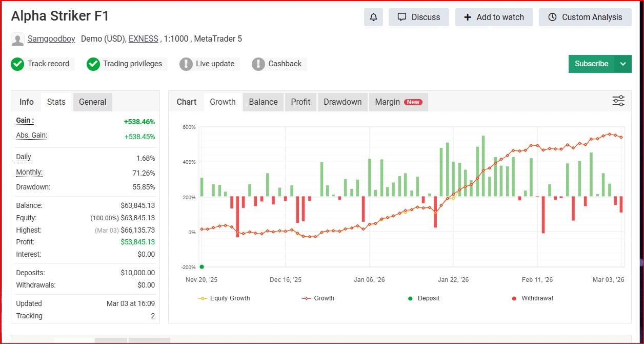Viewport: 644px width, 344px height.
Task: Select the Chart tab
Action: tap(187, 102)
